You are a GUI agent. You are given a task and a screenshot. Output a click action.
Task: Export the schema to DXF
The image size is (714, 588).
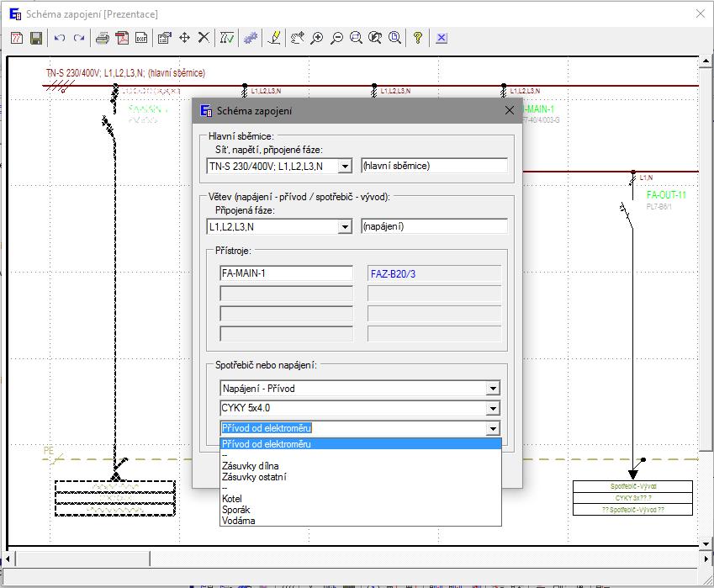(x=141, y=38)
